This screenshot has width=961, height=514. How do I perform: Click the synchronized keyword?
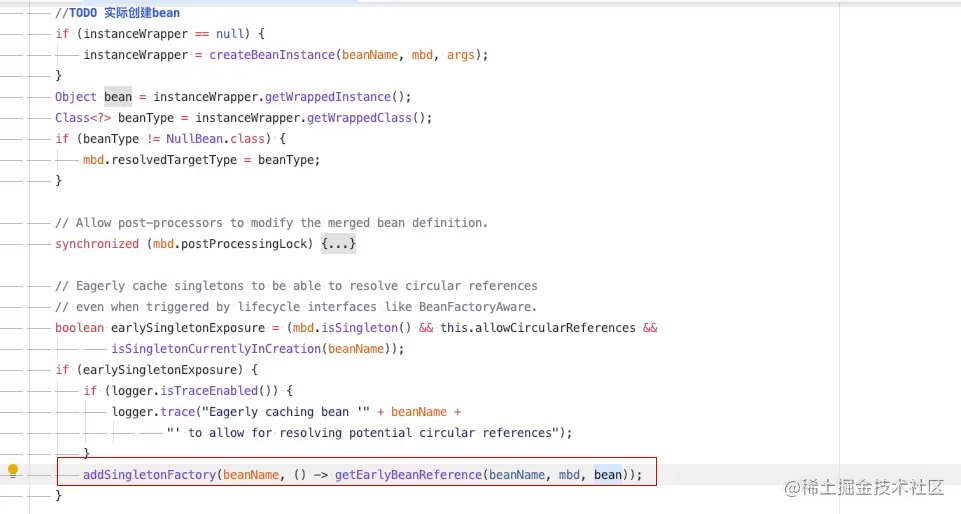point(97,244)
